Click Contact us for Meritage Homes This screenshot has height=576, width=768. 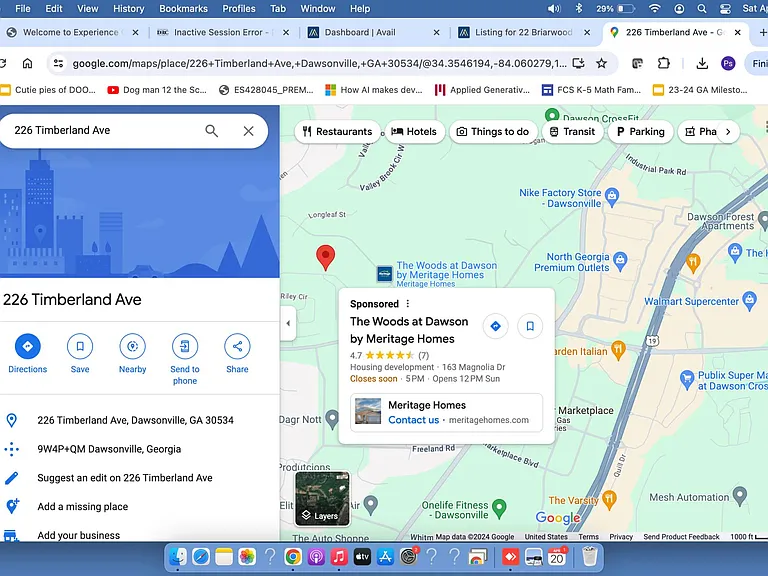[413, 420]
